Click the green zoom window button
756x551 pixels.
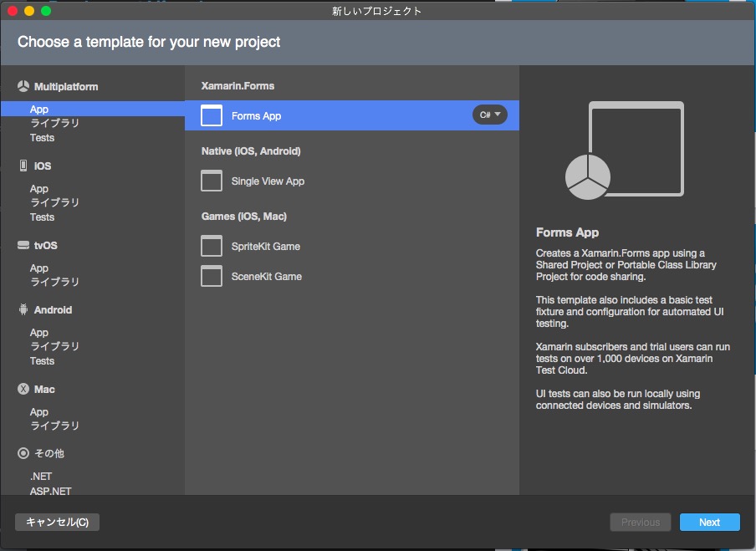(46, 11)
